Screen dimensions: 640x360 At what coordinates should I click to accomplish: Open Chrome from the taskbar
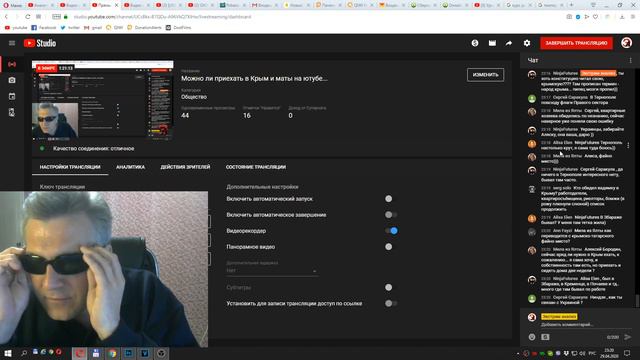[112, 353]
